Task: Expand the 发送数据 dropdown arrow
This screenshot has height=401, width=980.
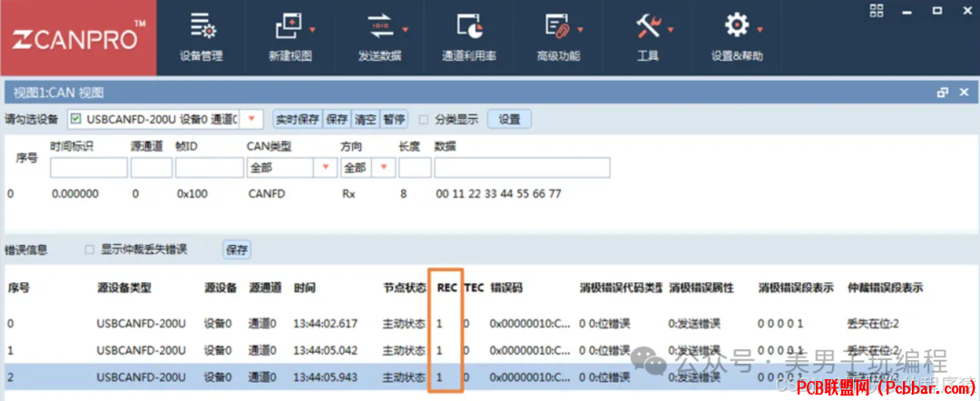Action: click(405, 29)
